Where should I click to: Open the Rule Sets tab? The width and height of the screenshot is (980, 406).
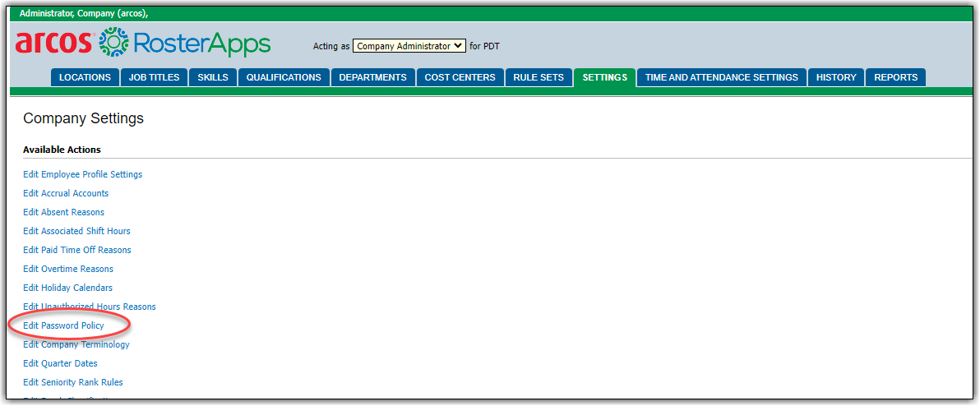[x=539, y=77]
